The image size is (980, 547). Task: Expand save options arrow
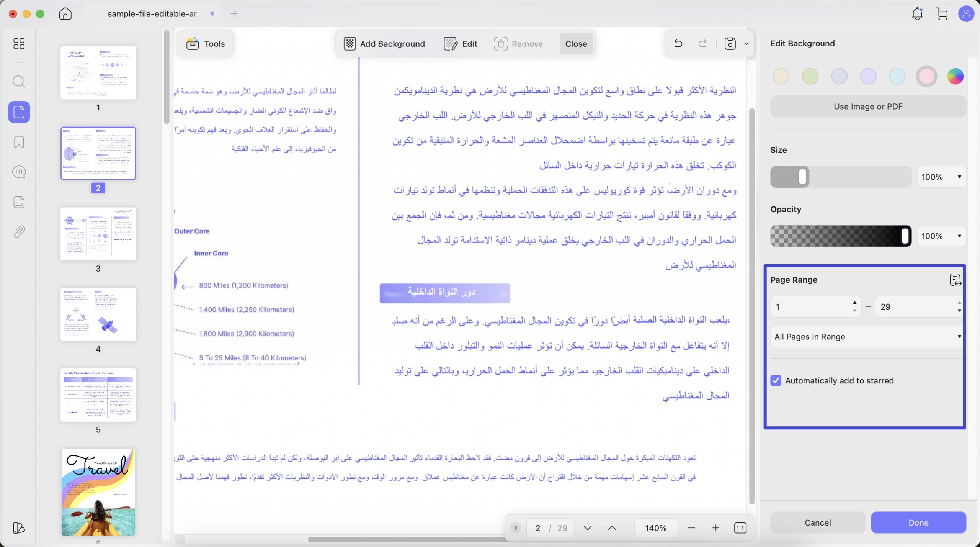pos(746,44)
